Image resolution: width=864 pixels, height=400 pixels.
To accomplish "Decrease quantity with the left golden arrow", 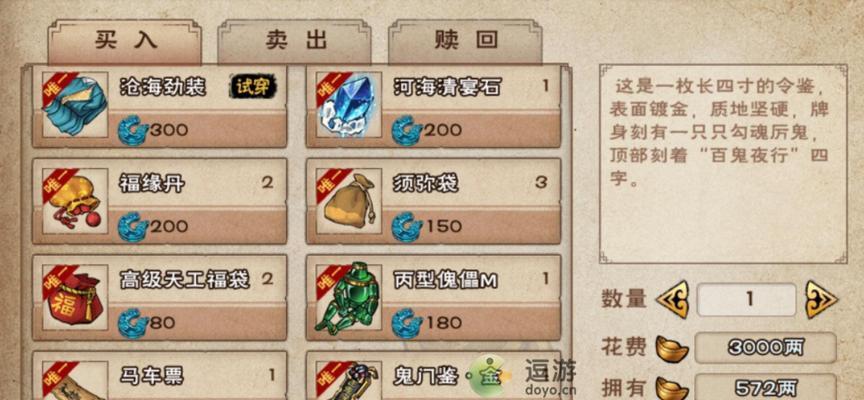I will [673, 299].
